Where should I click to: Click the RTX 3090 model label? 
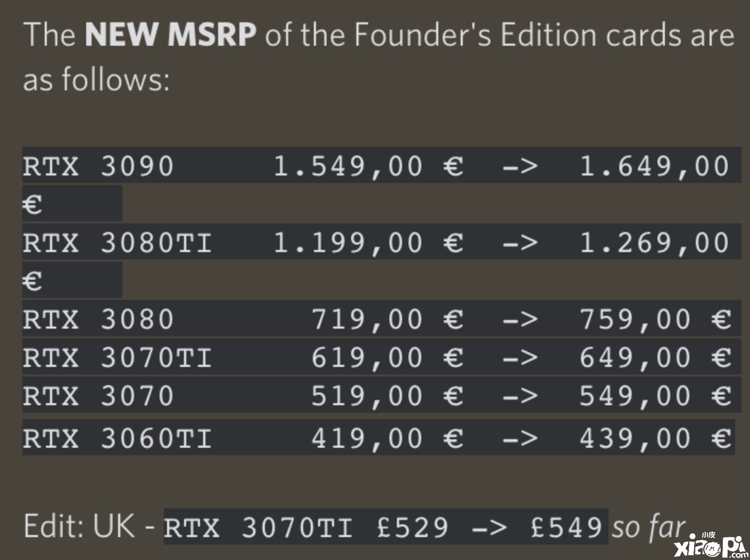98,166
